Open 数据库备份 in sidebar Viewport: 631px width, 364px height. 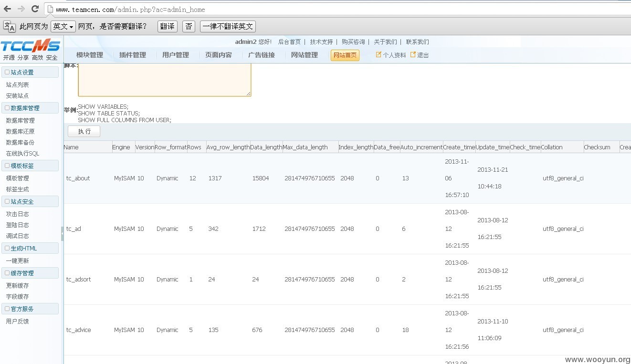pyautogui.click(x=21, y=143)
